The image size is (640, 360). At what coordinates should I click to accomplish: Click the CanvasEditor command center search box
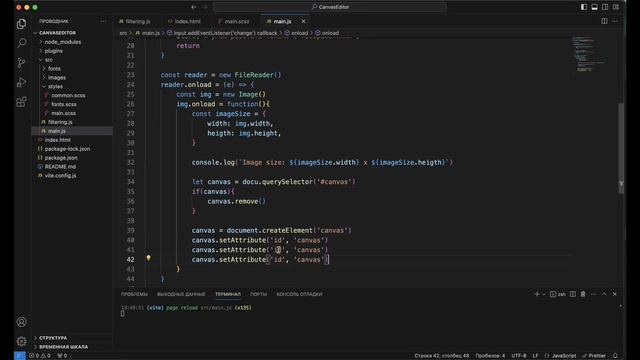click(330, 7)
